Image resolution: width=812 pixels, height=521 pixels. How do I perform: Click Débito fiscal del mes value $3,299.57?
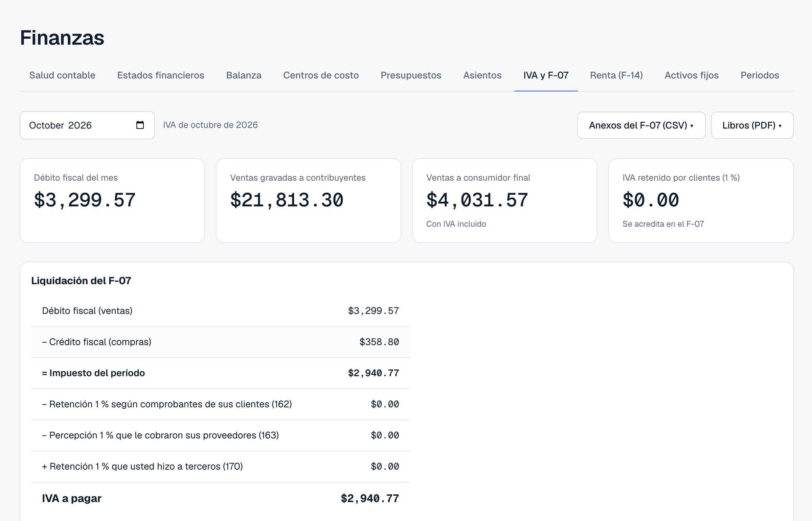tap(85, 200)
